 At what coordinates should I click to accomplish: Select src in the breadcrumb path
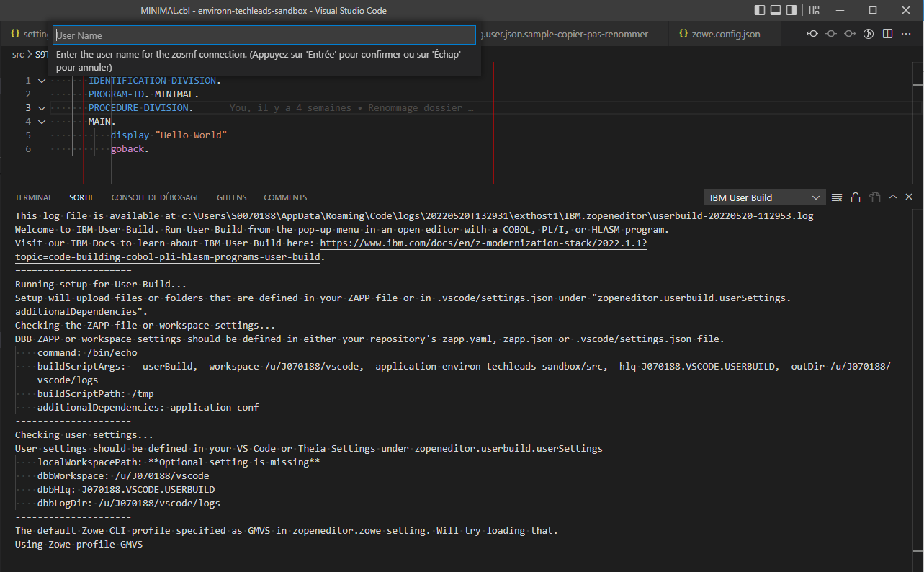[x=17, y=54]
